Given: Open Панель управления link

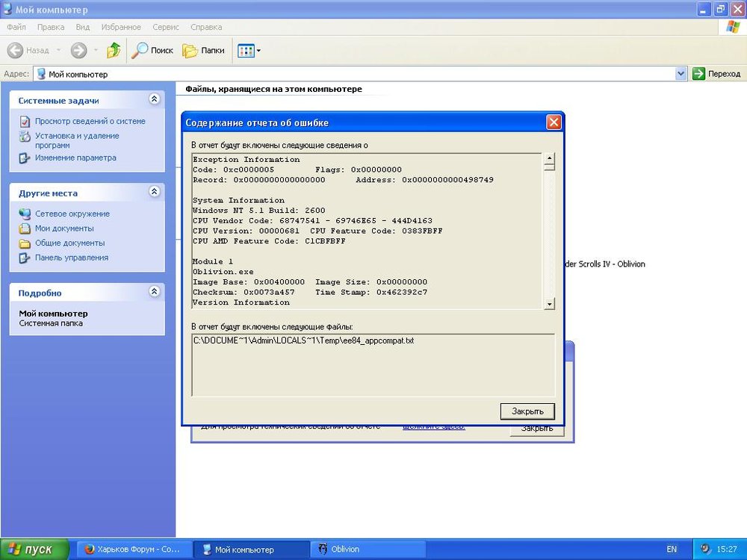Looking at the screenshot, I should (x=72, y=258).
